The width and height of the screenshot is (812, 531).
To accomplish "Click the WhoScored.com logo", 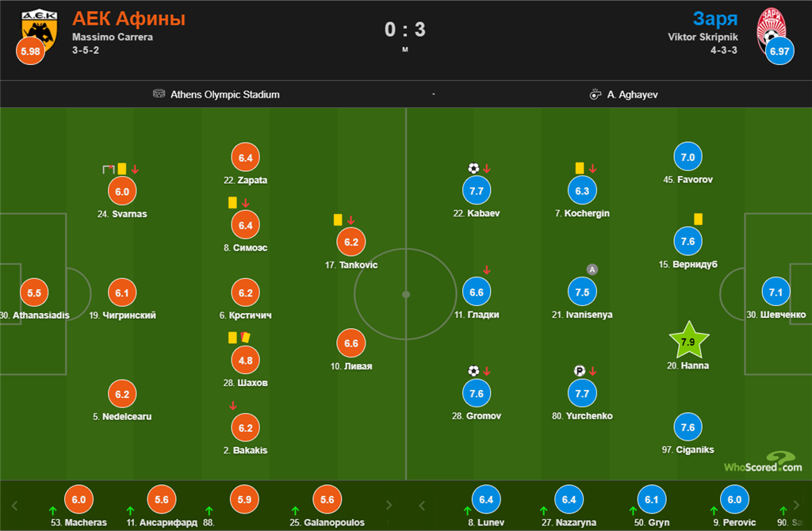I will (x=762, y=462).
